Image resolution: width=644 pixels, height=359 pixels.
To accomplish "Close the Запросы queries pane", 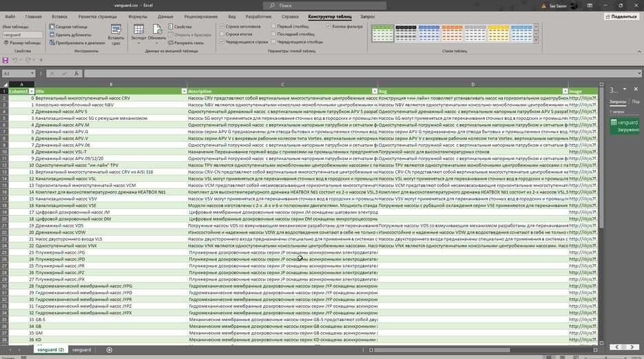I will [x=636, y=89].
